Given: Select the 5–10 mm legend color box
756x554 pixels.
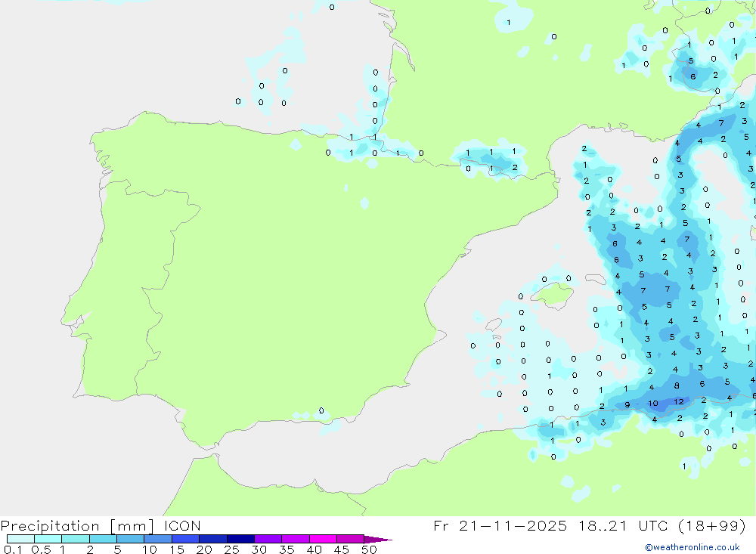Looking at the screenshot, I should coord(130,539).
